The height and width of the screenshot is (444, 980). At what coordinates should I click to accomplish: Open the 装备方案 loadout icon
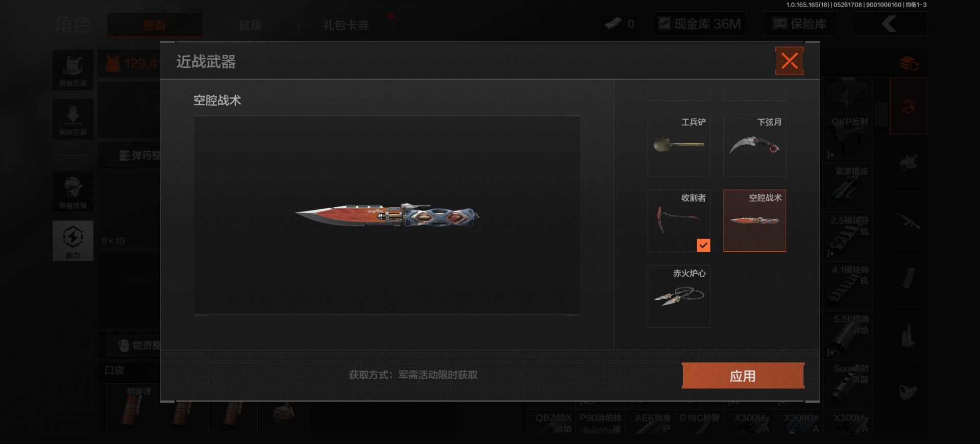[x=73, y=70]
